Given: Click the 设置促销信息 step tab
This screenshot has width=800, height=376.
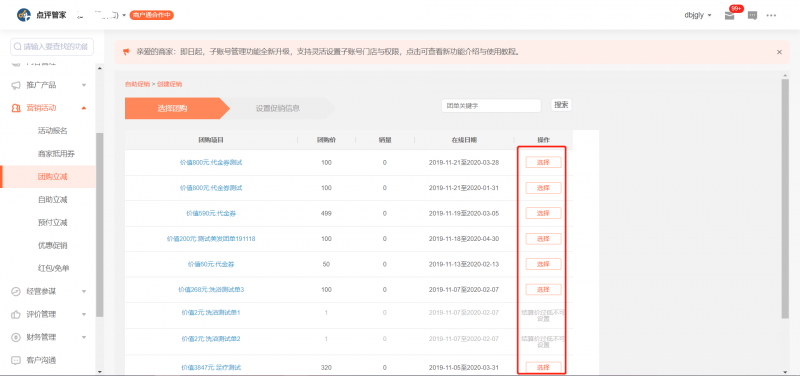Looking at the screenshot, I should [278, 108].
